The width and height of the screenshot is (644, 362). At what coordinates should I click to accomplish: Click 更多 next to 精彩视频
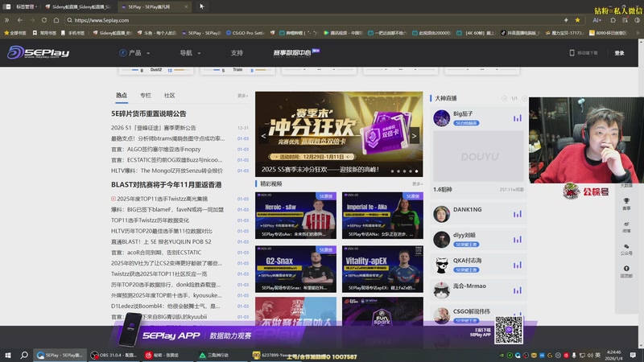coord(417,184)
